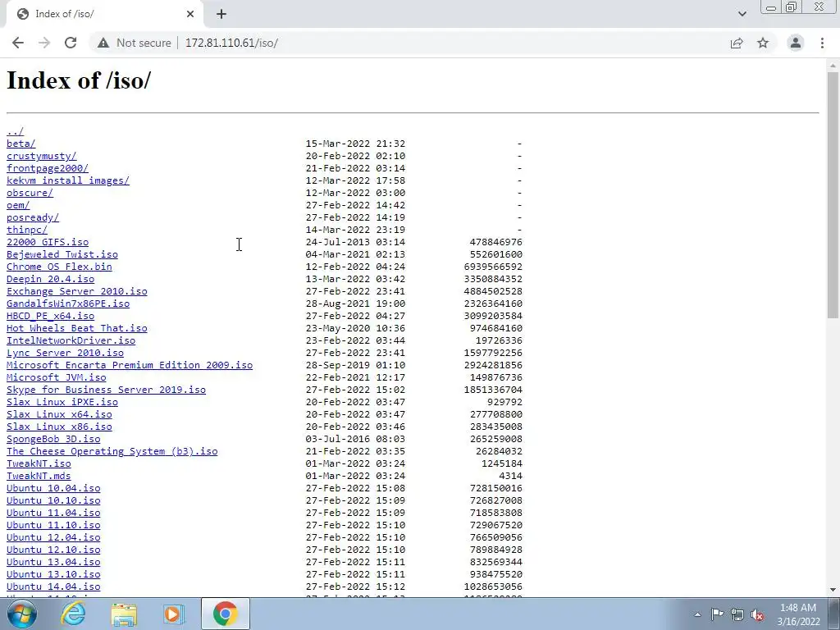Click the vertical scrollbar thumb
The image size is (840, 630).
[833, 195]
